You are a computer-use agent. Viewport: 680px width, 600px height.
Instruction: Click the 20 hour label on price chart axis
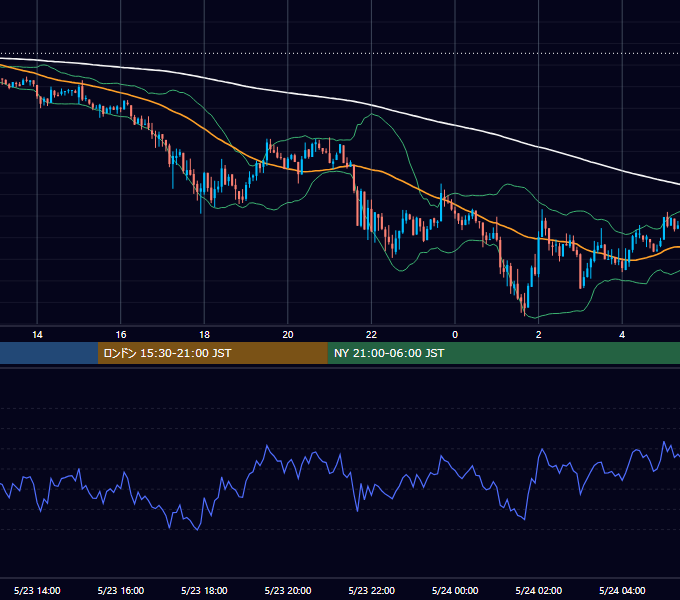tap(288, 335)
